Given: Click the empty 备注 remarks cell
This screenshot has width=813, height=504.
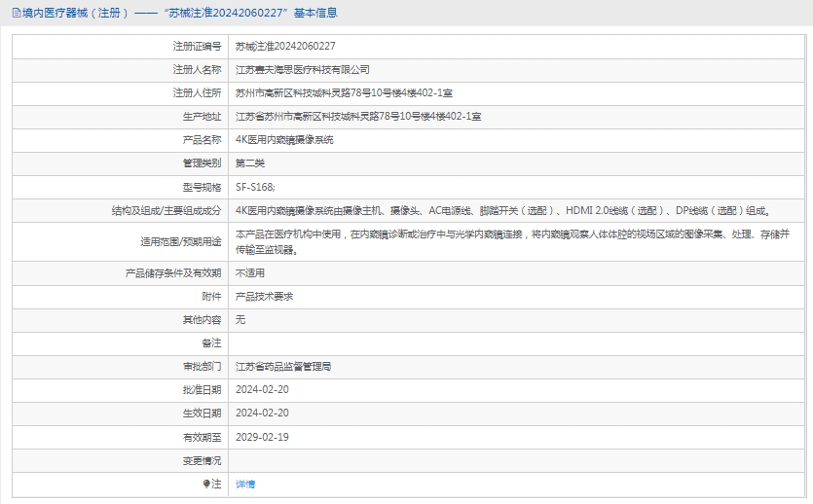Looking at the screenshot, I should (x=516, y=343).
